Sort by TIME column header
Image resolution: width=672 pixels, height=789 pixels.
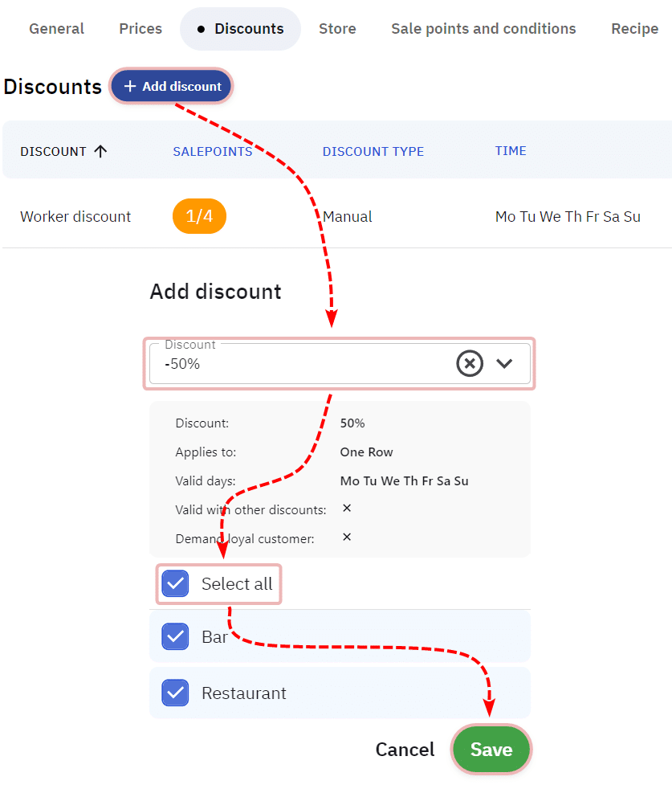pyautogui.click(x=511, y=150)
